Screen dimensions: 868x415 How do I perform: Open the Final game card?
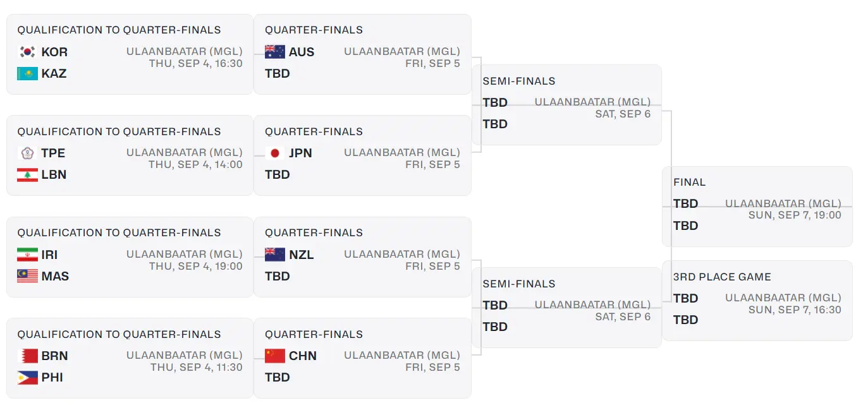tap(757, 206)
